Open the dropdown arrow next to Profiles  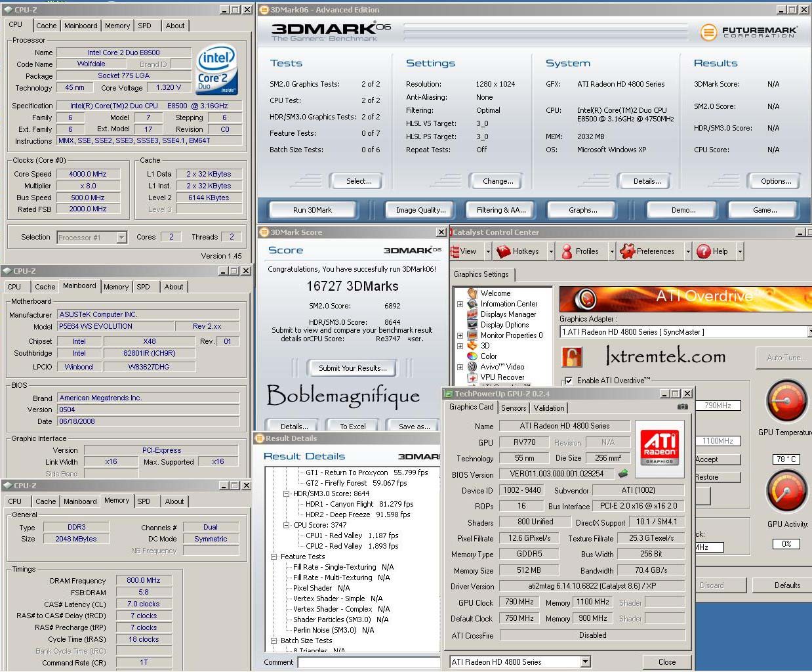pyautogui.click(x=611, y=251)
